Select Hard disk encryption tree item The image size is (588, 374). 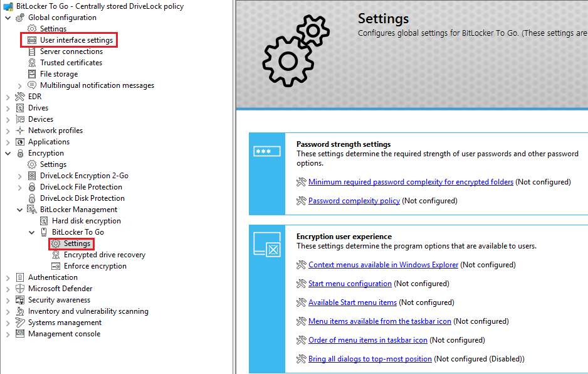click(x=87, y=221)
